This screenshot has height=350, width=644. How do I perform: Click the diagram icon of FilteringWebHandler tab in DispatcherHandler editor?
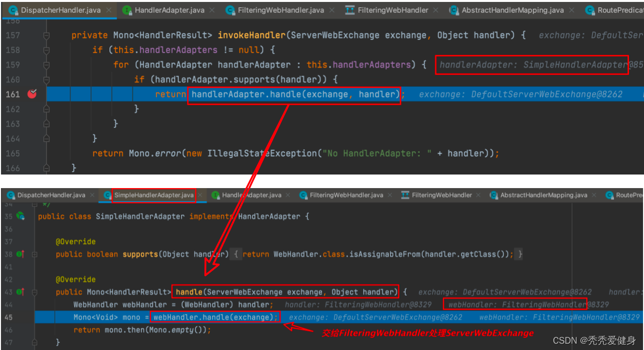point(350,10)
